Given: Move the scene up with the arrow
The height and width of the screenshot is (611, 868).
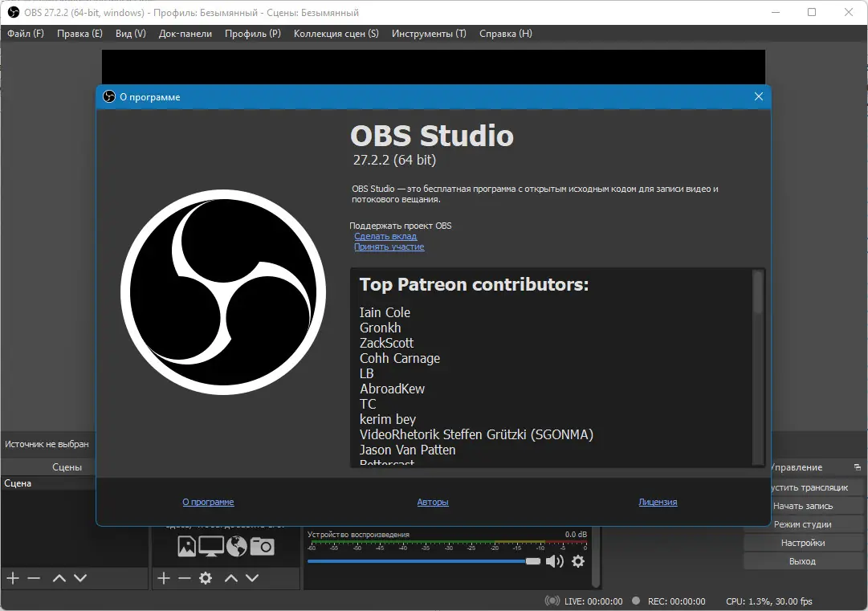Looking at the screenshot, I should pos(59,578).
